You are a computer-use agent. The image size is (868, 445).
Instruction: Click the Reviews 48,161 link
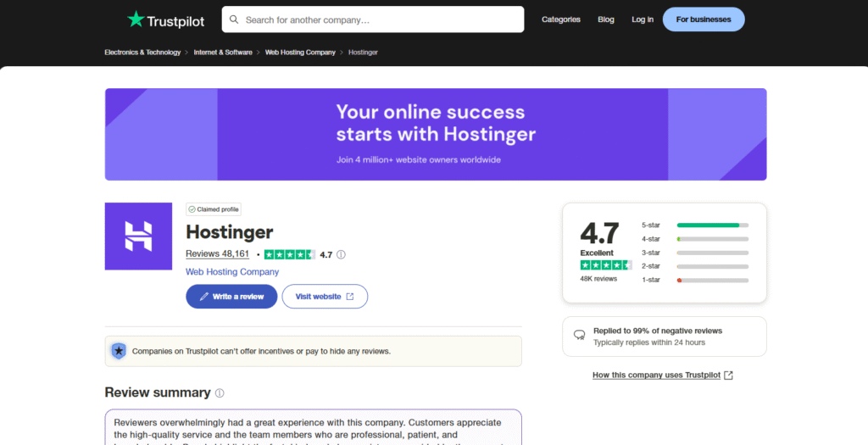click(x=218, y=254)
